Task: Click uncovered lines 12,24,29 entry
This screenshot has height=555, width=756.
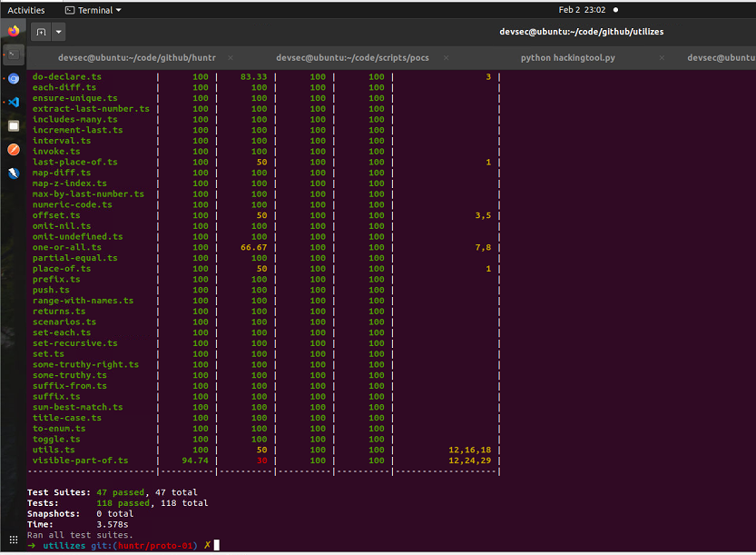Action: click(x=469, y=461)
